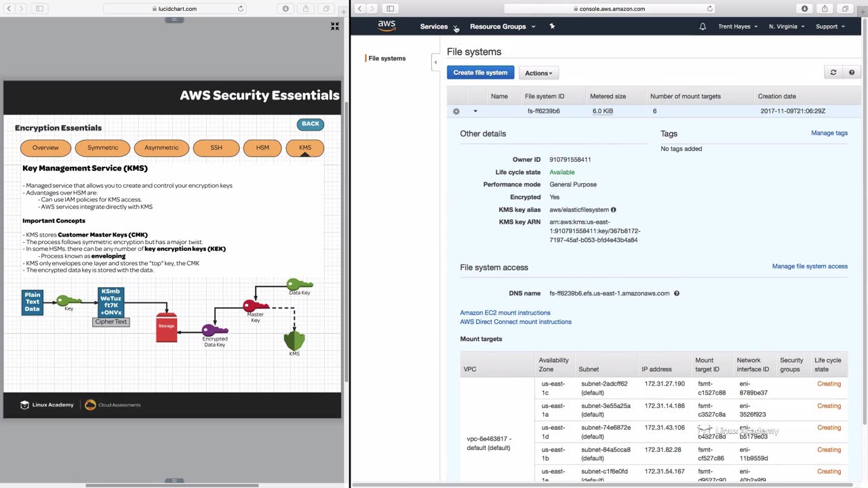This screenshot has height=488, width=868.
Task: Refresh the file systems list
Action: (833, 73)
